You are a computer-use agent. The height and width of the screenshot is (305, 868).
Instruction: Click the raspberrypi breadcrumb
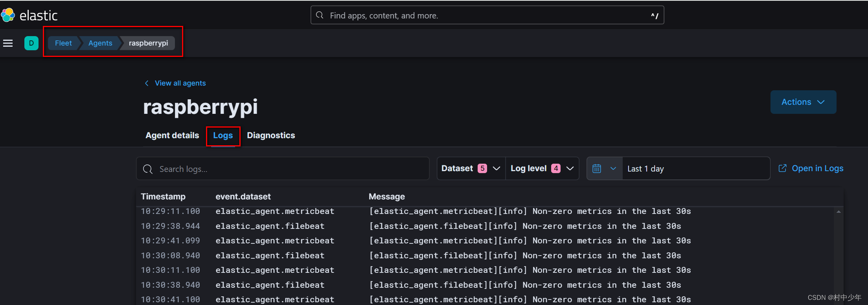[x=148, y=43]
